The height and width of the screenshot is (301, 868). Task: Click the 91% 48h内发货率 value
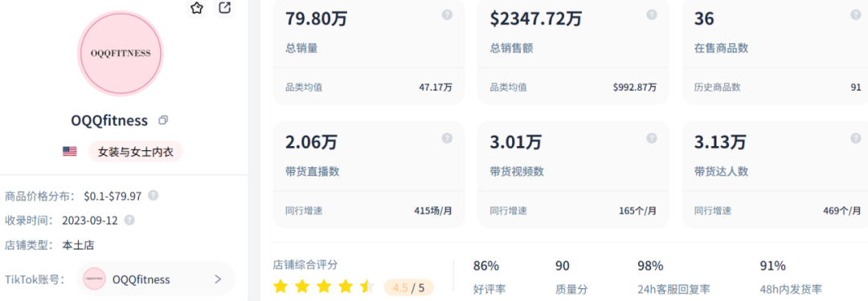(773, 266)
